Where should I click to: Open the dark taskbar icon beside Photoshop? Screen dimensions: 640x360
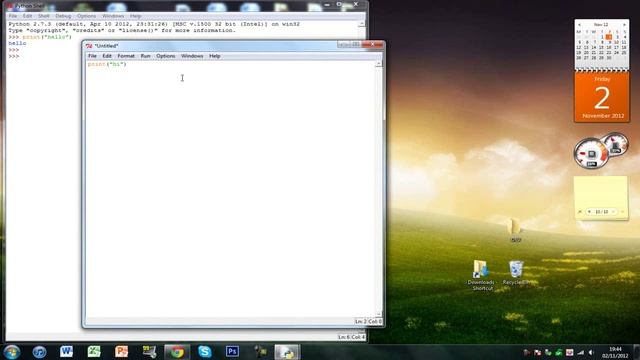pyautogui.click(x=260, y=351)
